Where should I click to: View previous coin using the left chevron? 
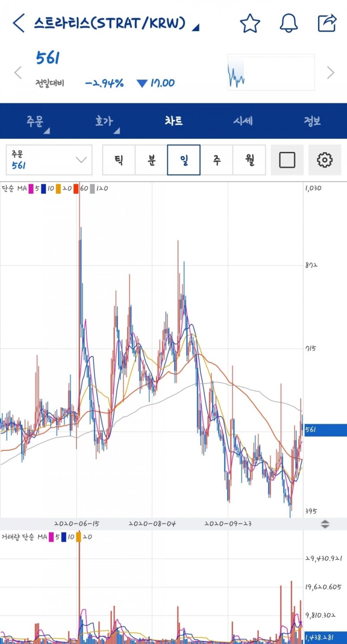click(x=17, y=72)
